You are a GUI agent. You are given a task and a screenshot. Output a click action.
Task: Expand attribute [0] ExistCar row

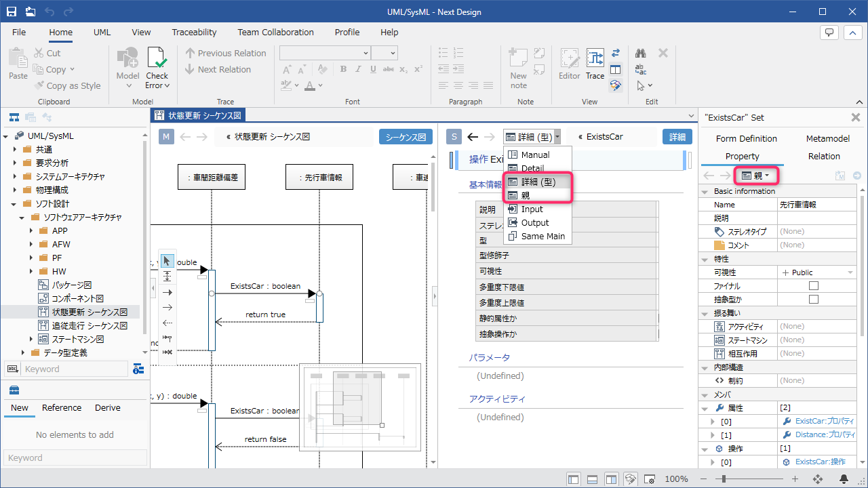tap(713, 422)
